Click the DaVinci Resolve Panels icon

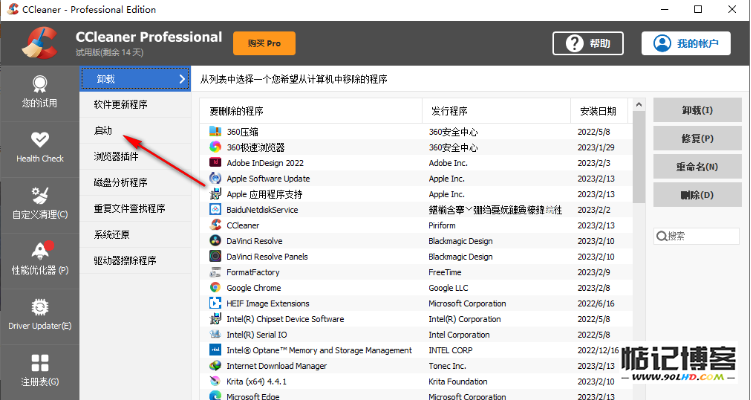point(215,256)
